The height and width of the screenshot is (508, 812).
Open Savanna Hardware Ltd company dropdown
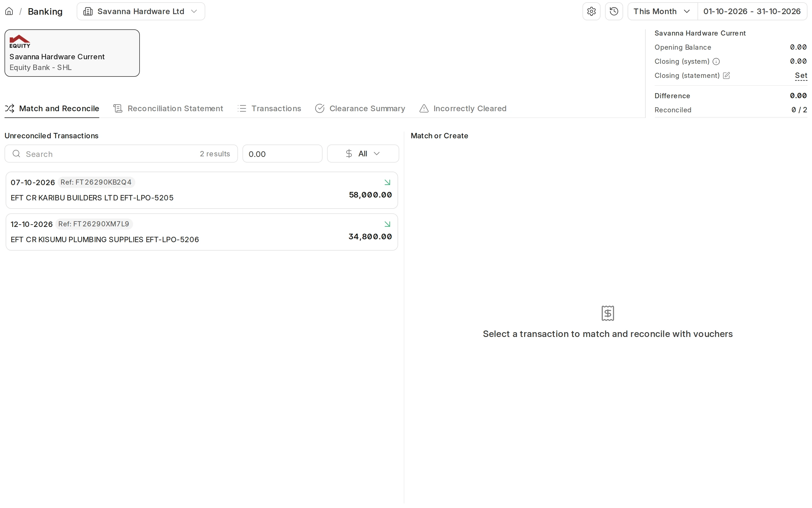(141, 11)
